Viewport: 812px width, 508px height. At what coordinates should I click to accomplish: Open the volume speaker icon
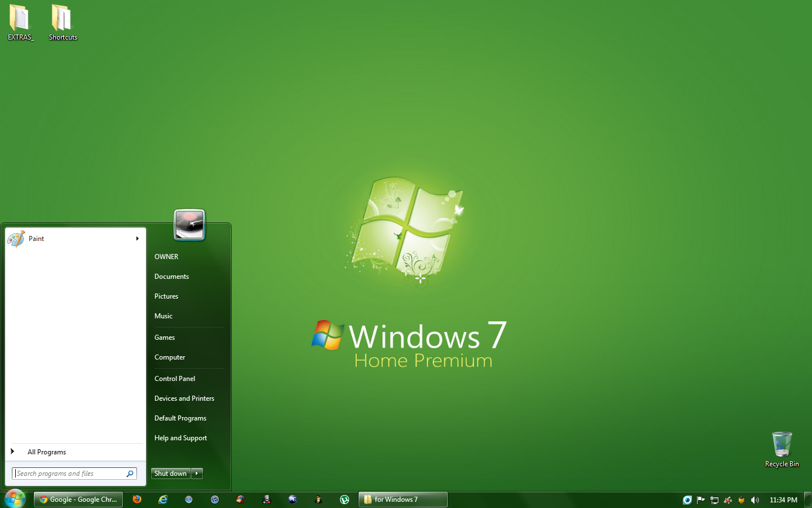[755, 500]
